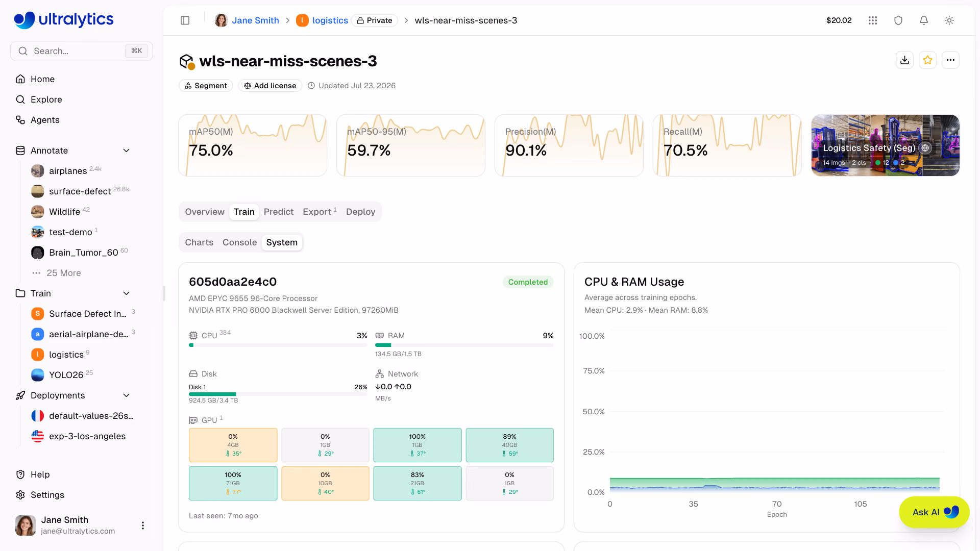Open the Ask AI button
The width and height of the screenshot is (980, 551).
tap(934, 512)
